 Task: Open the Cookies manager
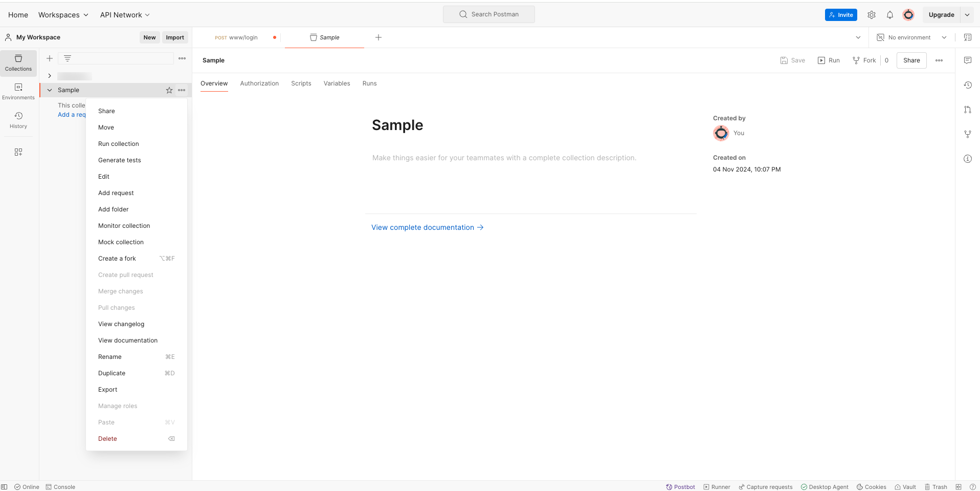coord(871,487)
